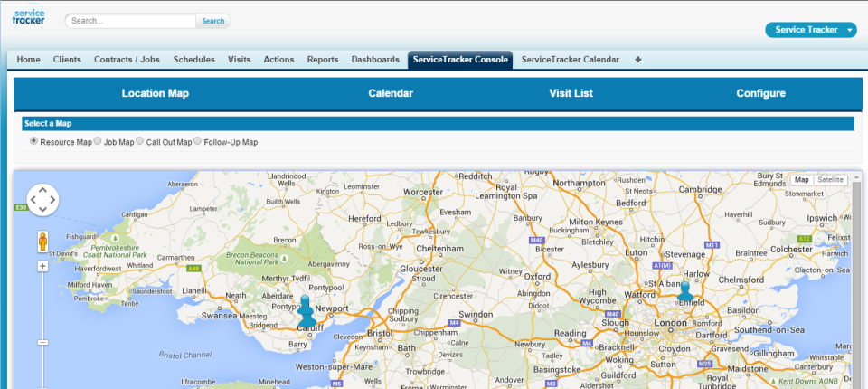
Task: Click the map zoom in plus button
Action: pyautogui.click(x=42, y=267)
